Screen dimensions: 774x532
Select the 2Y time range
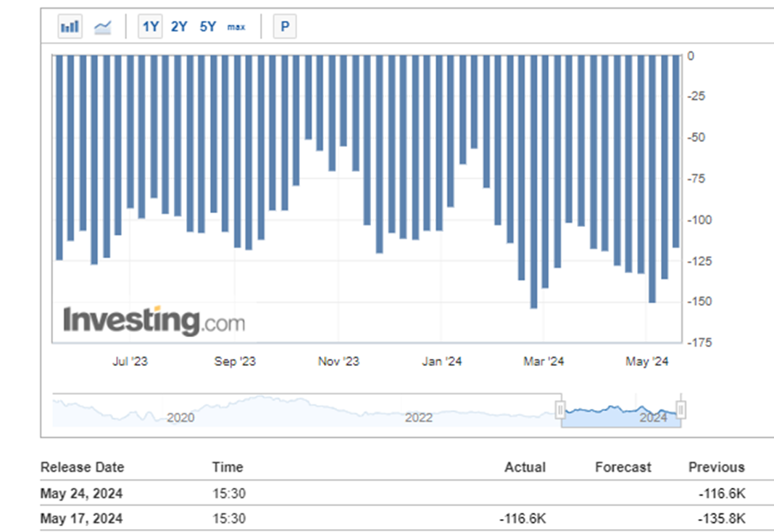click(179, 27)
